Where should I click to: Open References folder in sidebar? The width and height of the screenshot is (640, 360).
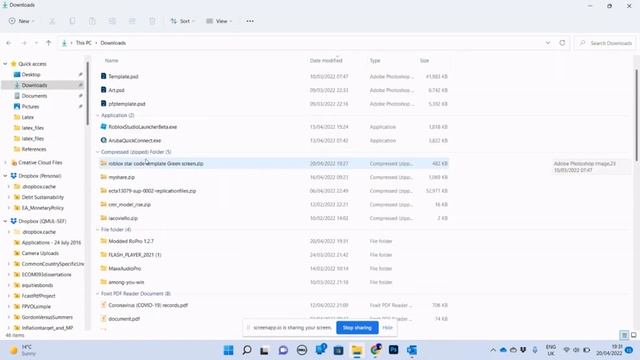pos(34,149)
